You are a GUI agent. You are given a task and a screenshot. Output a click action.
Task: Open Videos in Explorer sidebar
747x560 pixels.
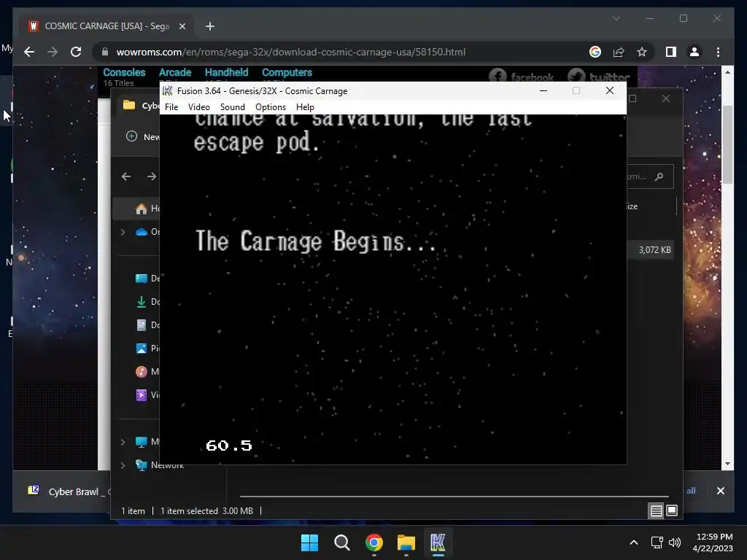tap(147, 394)
